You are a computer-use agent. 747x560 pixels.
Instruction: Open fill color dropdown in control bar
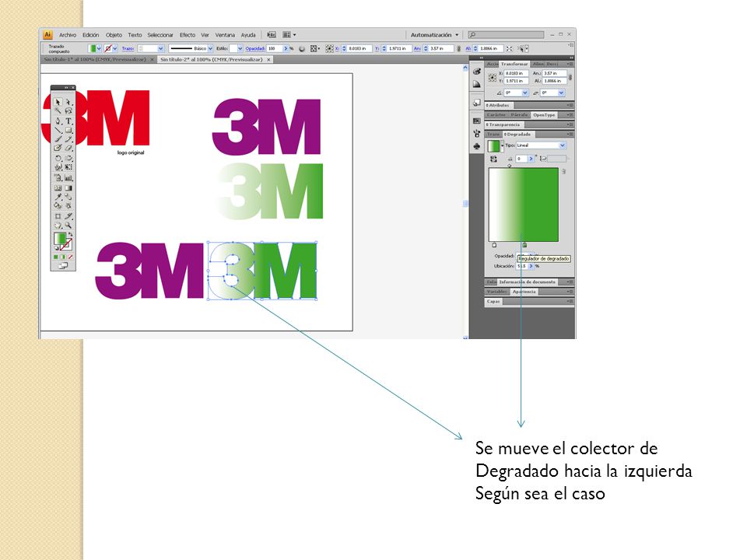99,48
